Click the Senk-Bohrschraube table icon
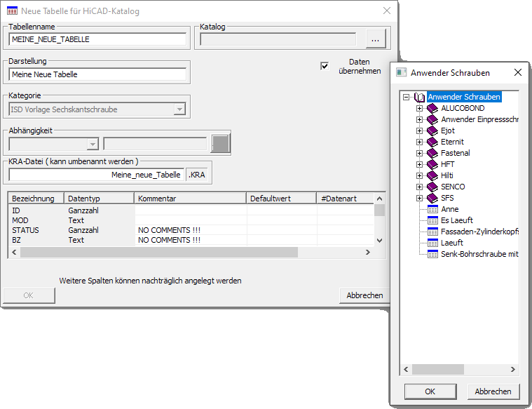The image size is (532, 409). click(x=432, y=254)
